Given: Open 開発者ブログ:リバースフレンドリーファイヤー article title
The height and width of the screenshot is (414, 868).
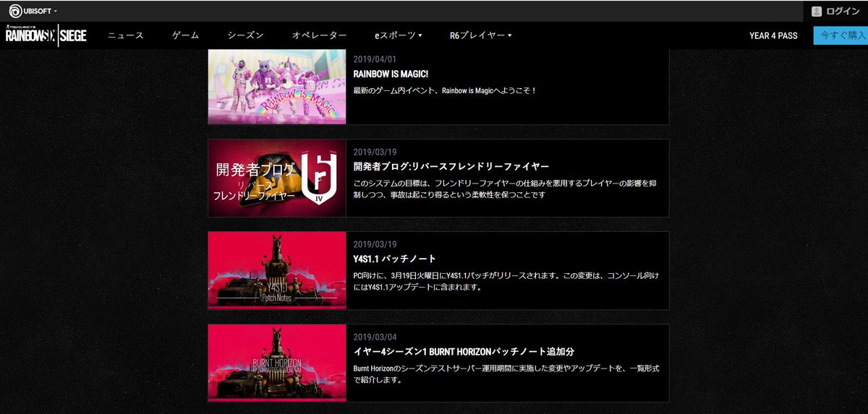Looking at the screenshot, I should click(451, 166).
